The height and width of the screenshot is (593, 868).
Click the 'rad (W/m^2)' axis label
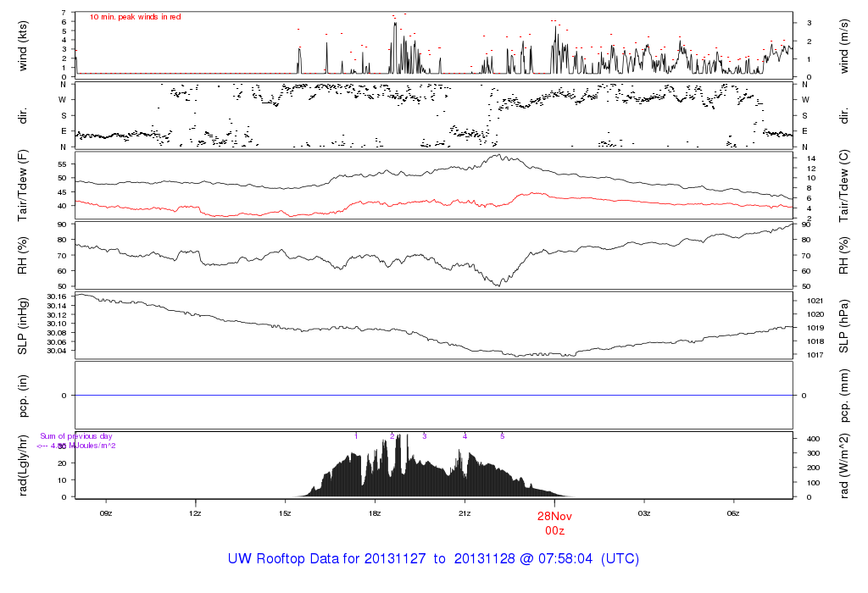point(843,465)
